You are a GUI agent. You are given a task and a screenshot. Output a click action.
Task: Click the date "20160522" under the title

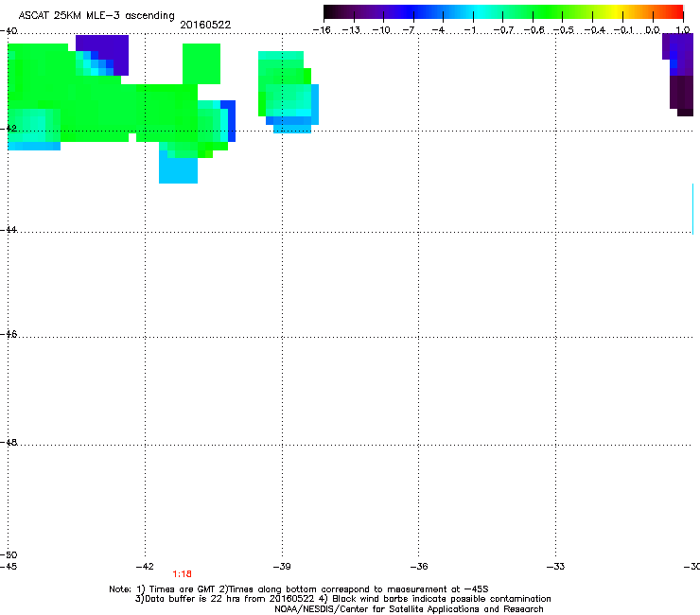[x=205, y=25]
